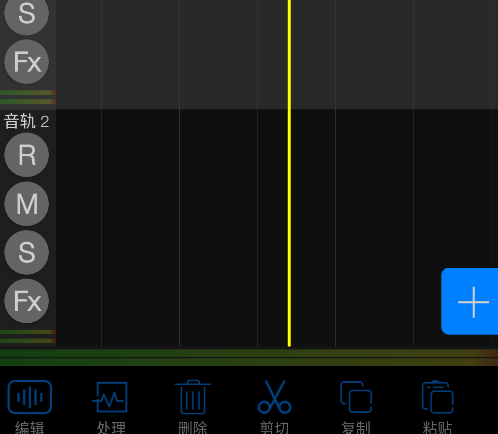Open Fx effects for 音轨 2
Viewport: 498px width, 434px height.
pos(27,301)
